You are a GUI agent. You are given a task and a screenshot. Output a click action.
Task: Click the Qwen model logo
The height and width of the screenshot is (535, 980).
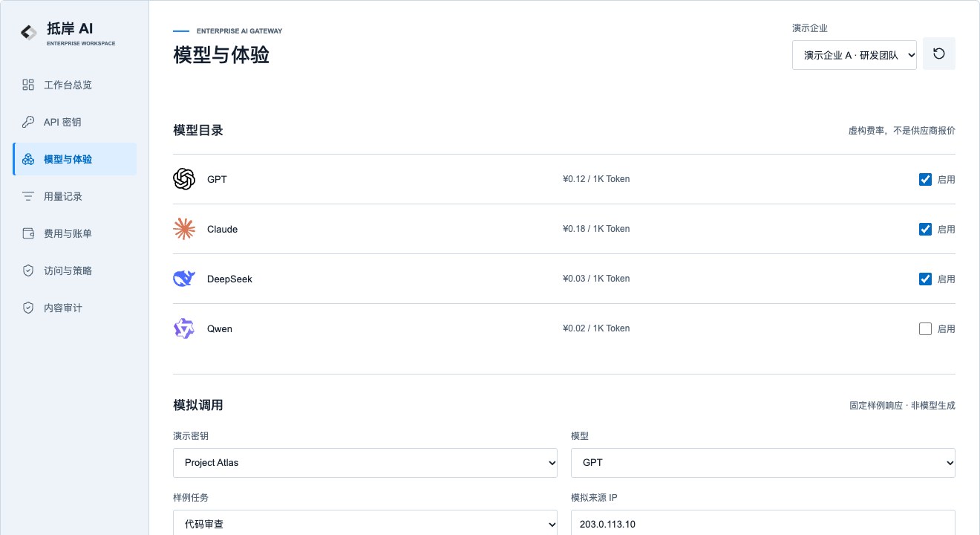coord(184,328)
